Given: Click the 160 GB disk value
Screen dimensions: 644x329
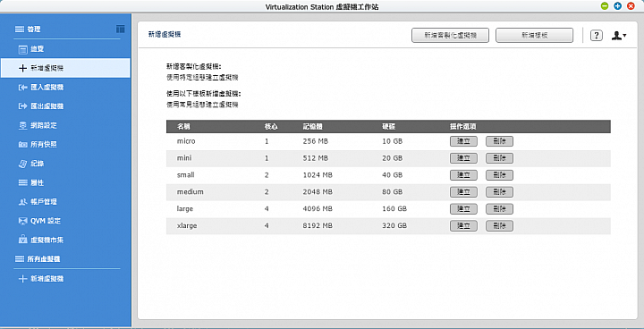Looking at the screenshot, I should click(394, 209).
